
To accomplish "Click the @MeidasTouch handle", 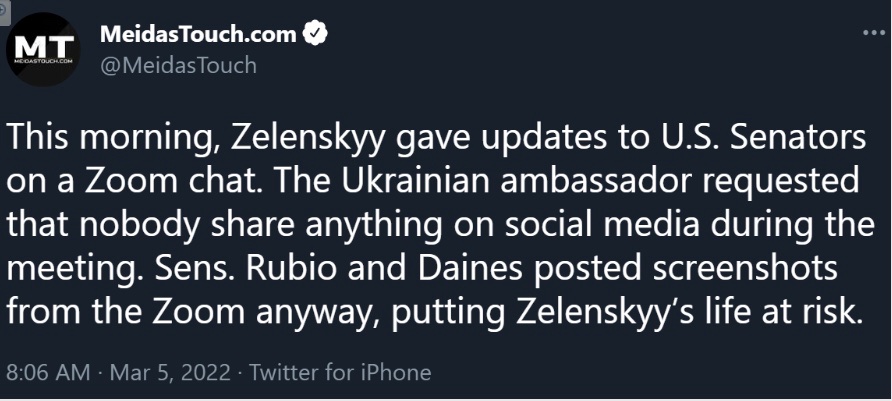I will (x=178, y=65).
